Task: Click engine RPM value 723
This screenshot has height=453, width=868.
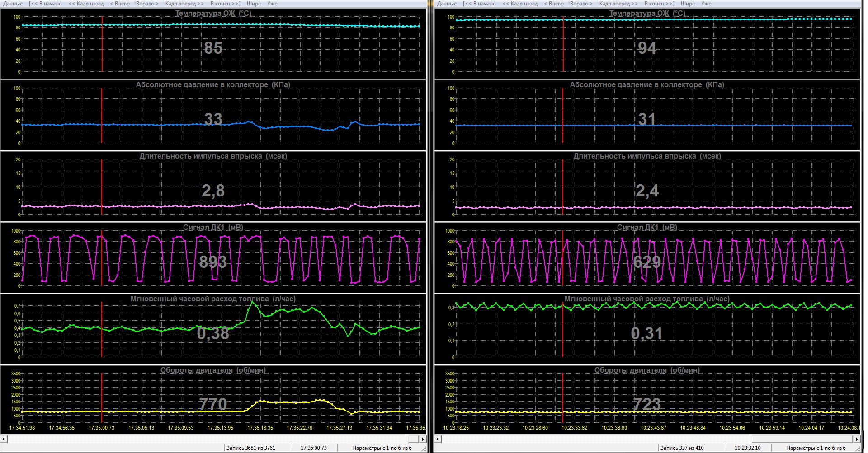Action: tap(647, 404)
